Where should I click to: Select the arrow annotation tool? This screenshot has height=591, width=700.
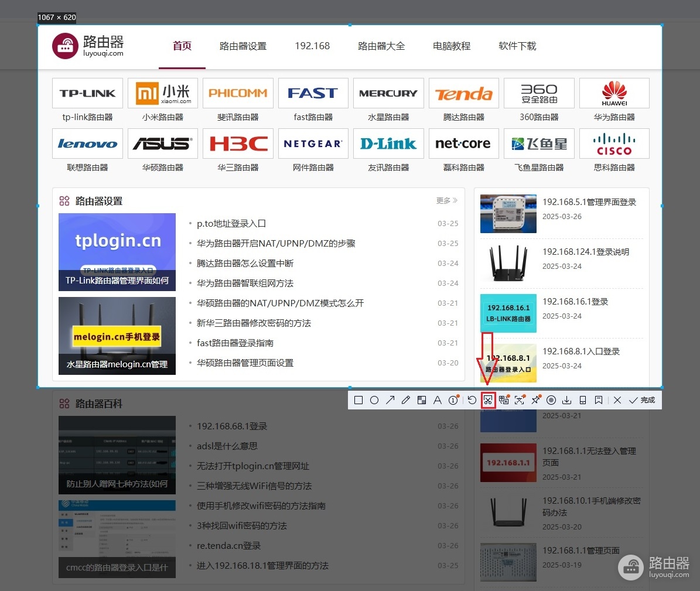pyautogui.click(x=390, y=400)
